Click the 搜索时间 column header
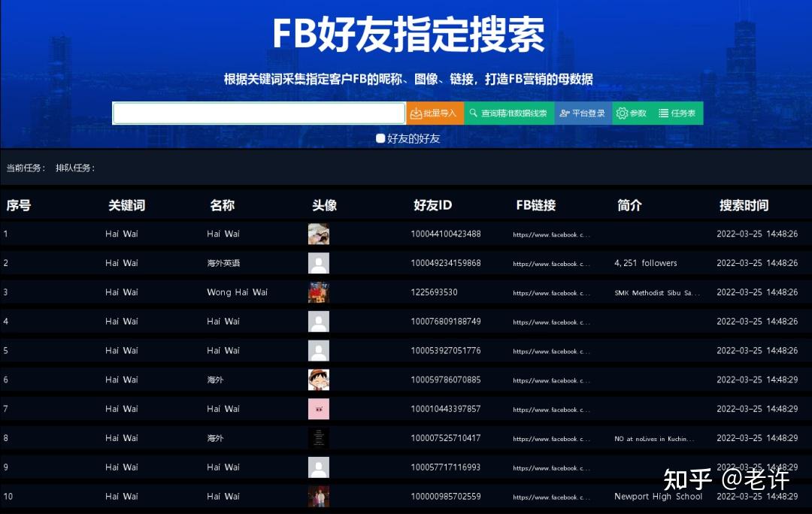The height and width of the screenshot is (514, 812). pos(744,205)
